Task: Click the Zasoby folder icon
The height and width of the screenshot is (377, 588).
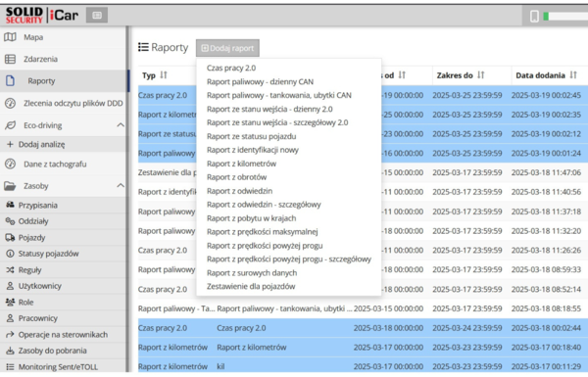Action: coord(10,186)
